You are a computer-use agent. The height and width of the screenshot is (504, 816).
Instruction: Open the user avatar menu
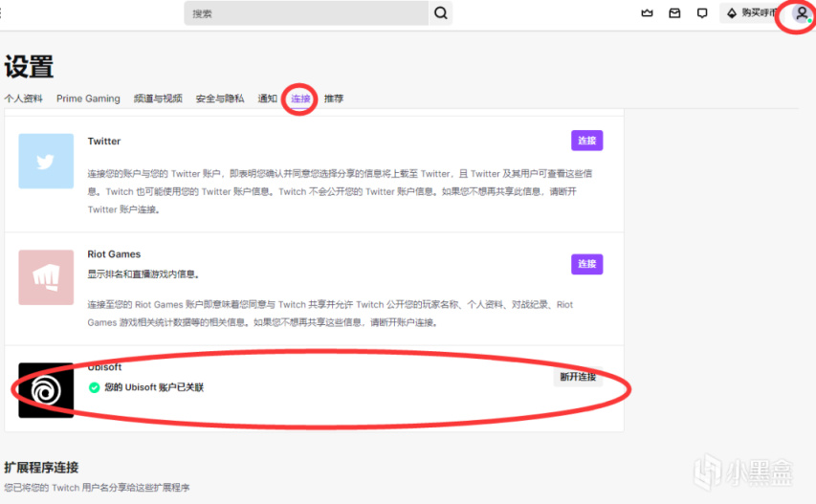802,13
